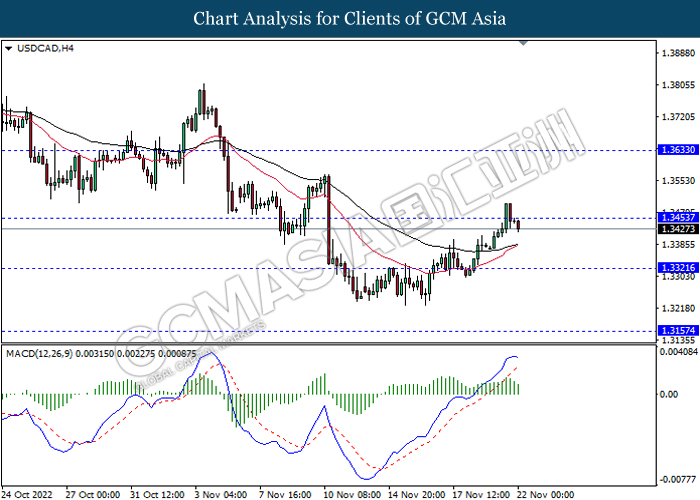The height and width of the screenshot is (500, 700).
Task: Select the 1.31574 support price label
Action: coord(678,331)
